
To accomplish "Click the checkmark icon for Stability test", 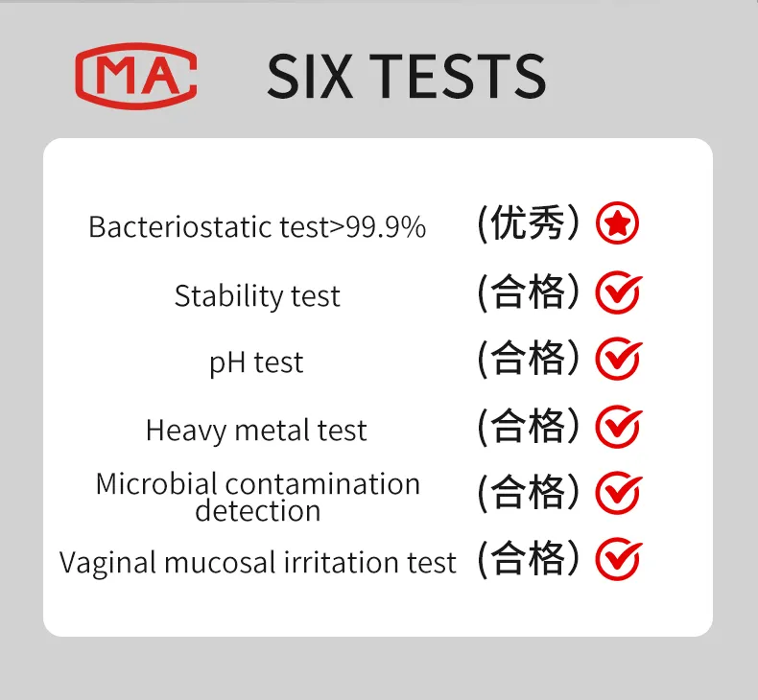I will pos(618,292).
